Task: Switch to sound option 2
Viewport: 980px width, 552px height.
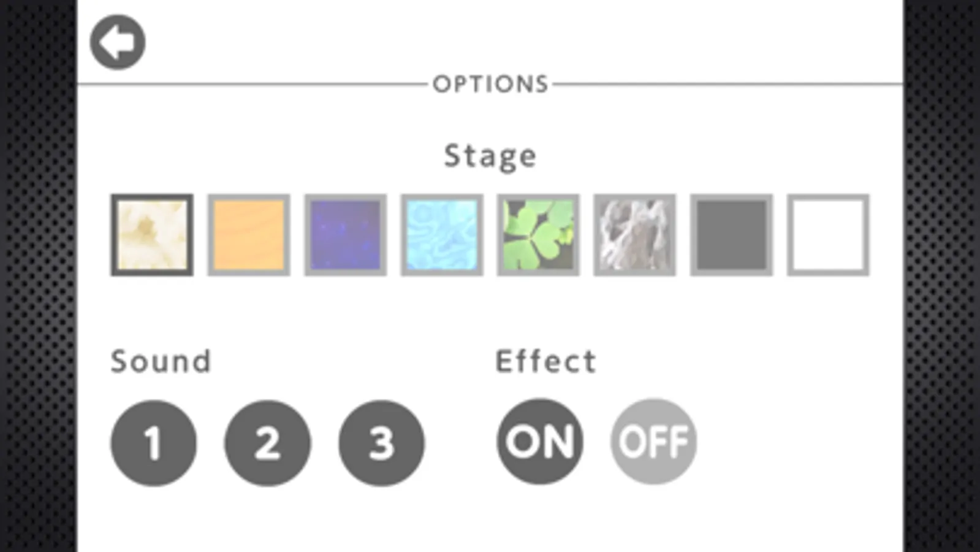Action: coord(267,443)
